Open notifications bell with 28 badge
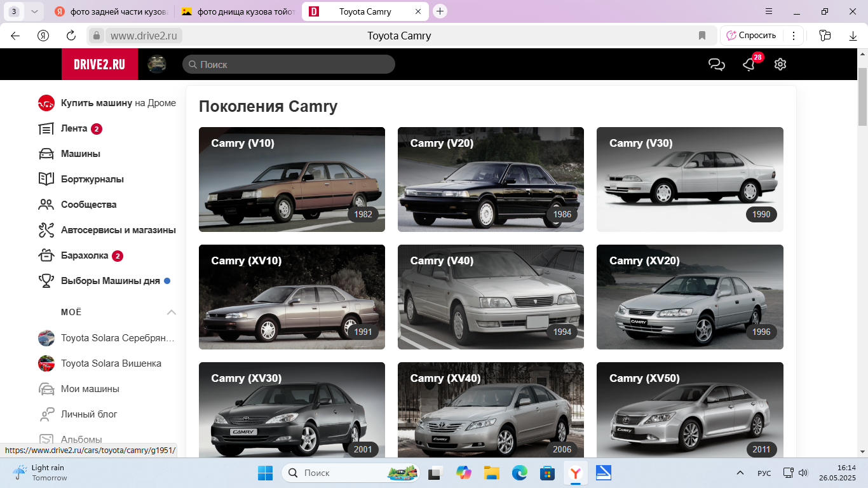This screenshot has width=868, height=488. click(x=750, y=64)
